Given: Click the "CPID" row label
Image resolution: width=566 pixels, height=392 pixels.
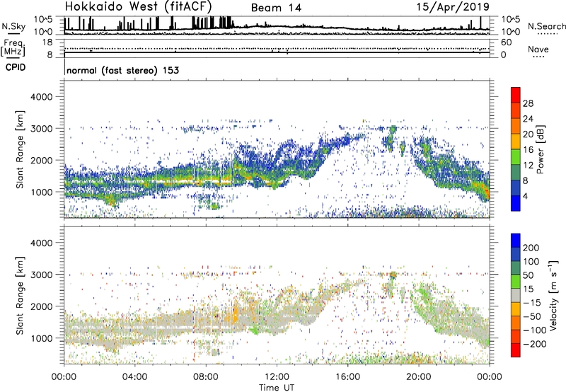Looking at the screenshot, I should (16, 67).
